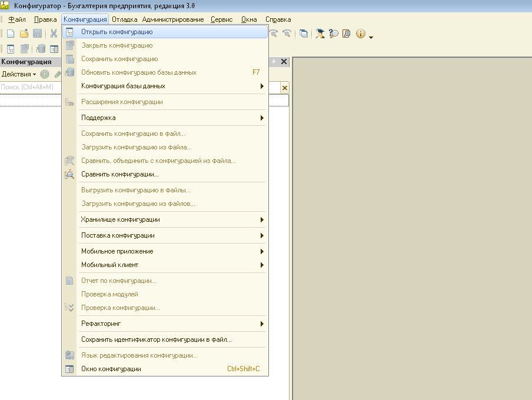Open the Правка menu
Screen dimensions: 532x400
point(45,19)
